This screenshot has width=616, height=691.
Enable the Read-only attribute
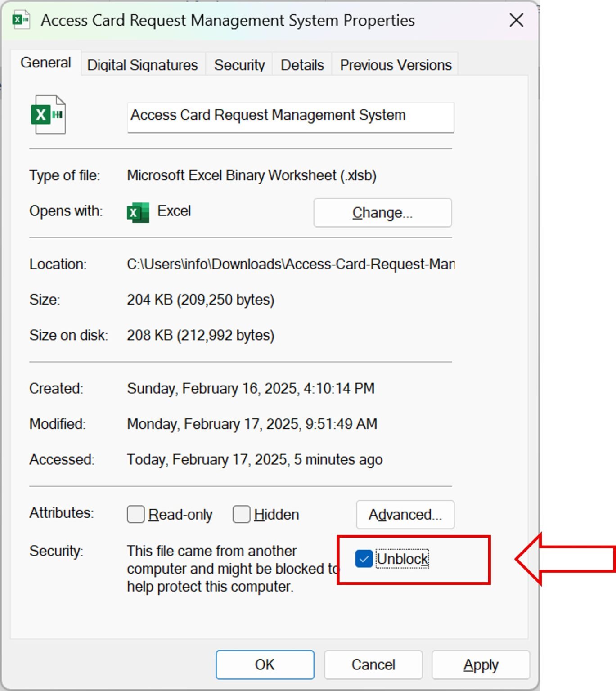(135, 514)
